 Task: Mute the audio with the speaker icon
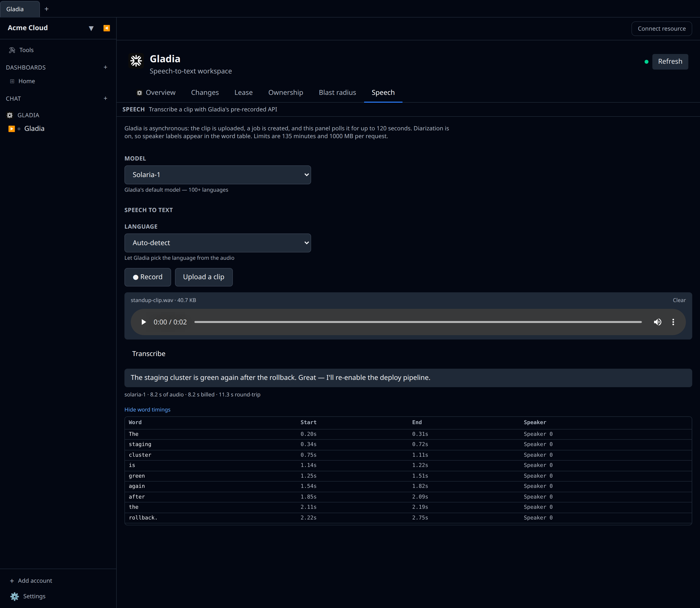(657, 322)
